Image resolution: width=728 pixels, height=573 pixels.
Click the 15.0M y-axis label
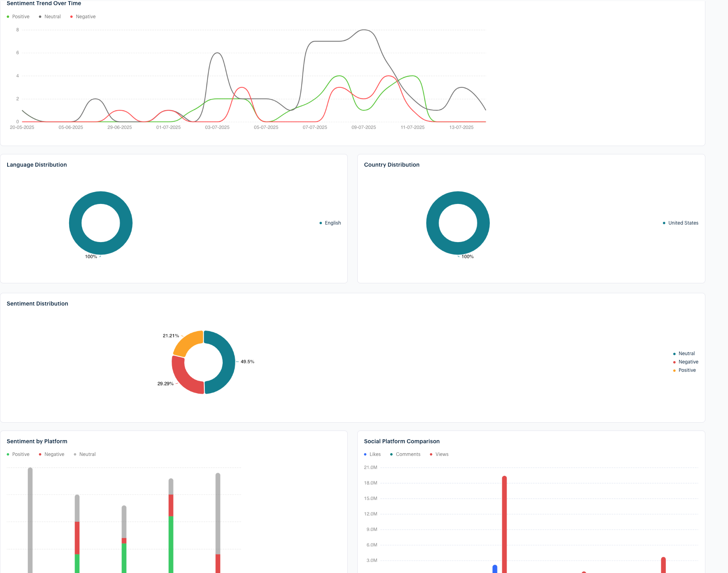coord(371,498)
